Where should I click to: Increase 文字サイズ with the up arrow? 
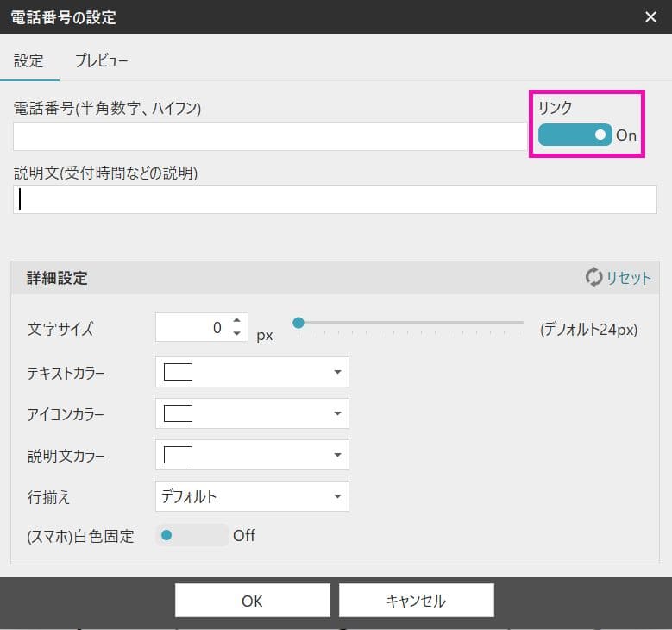coord(236,321)
